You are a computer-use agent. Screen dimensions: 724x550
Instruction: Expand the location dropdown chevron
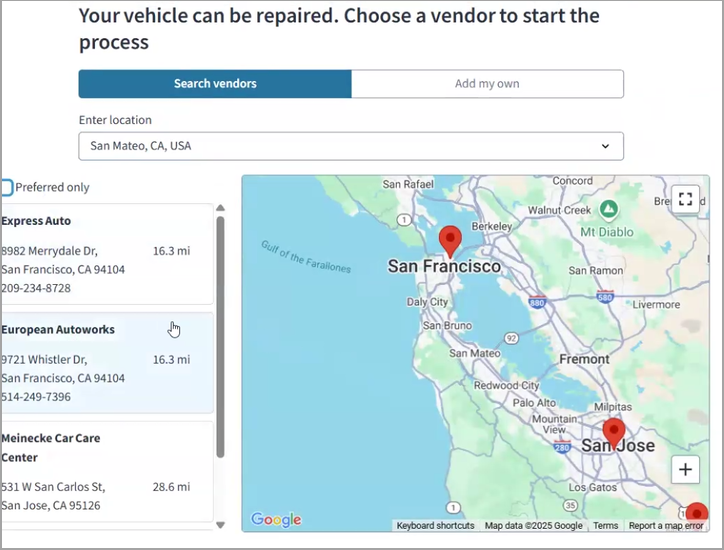click(x=605, y=146)
